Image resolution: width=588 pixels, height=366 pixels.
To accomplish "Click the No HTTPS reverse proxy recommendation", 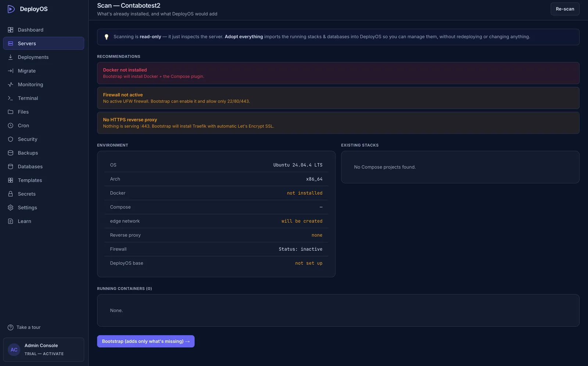I will coord(338,123).
